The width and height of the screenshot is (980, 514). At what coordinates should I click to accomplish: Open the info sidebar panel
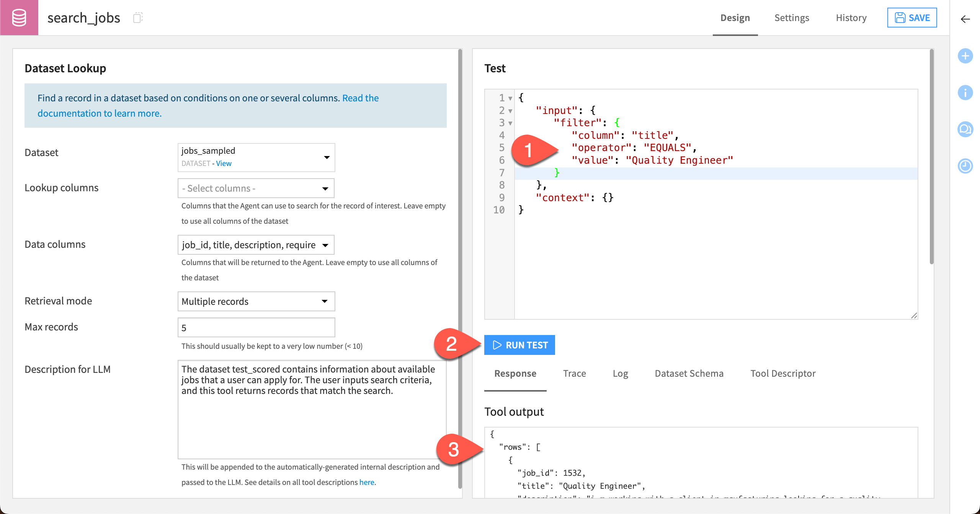tap(965, 93)
